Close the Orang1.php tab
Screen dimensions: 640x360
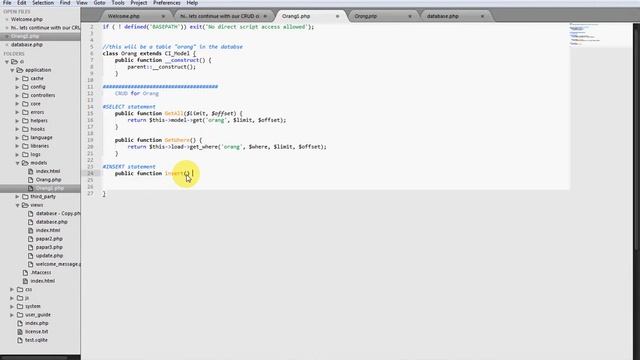coord(338,16)
